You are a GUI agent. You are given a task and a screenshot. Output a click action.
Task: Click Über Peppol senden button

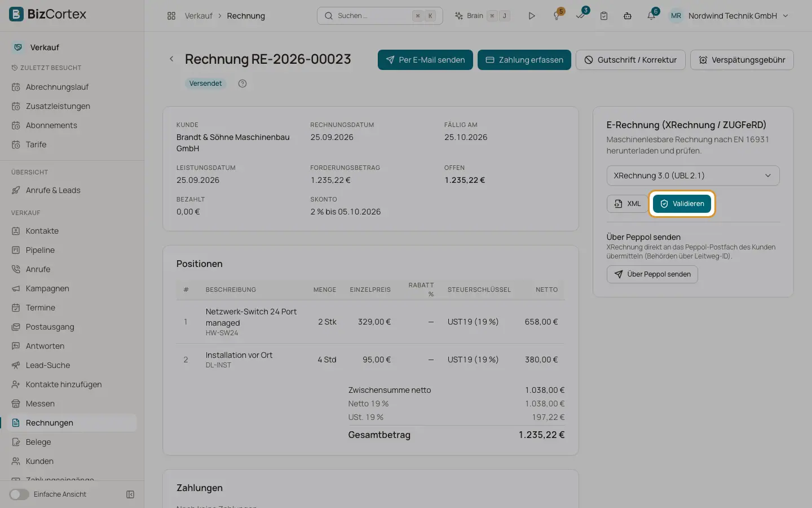click(x=652, y=274)
